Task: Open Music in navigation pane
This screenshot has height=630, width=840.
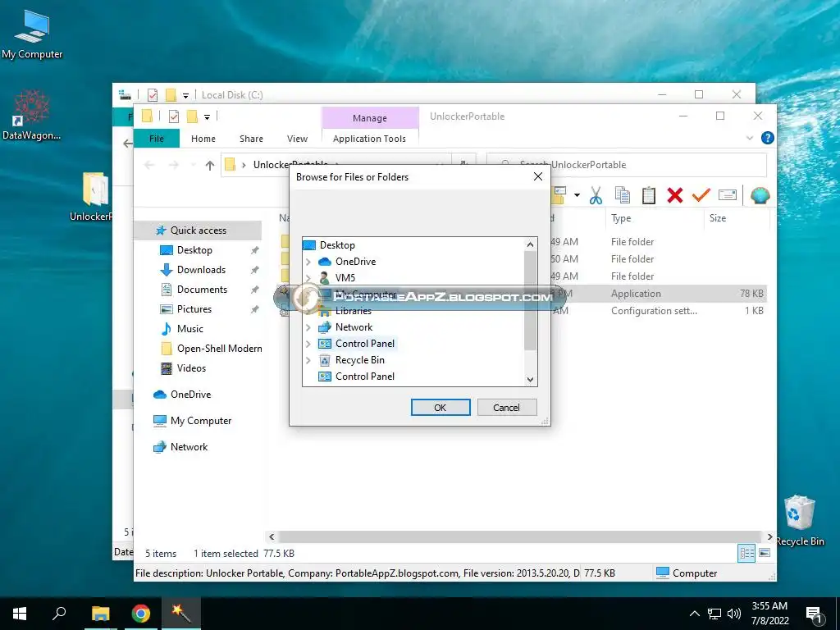Action: tap(189, 328)
